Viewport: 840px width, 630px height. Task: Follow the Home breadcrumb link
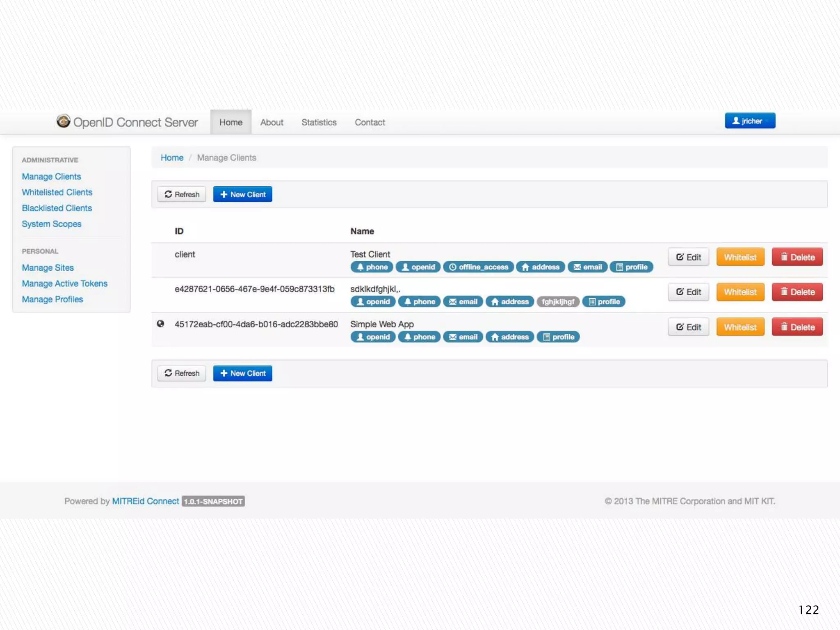point(172,157)
